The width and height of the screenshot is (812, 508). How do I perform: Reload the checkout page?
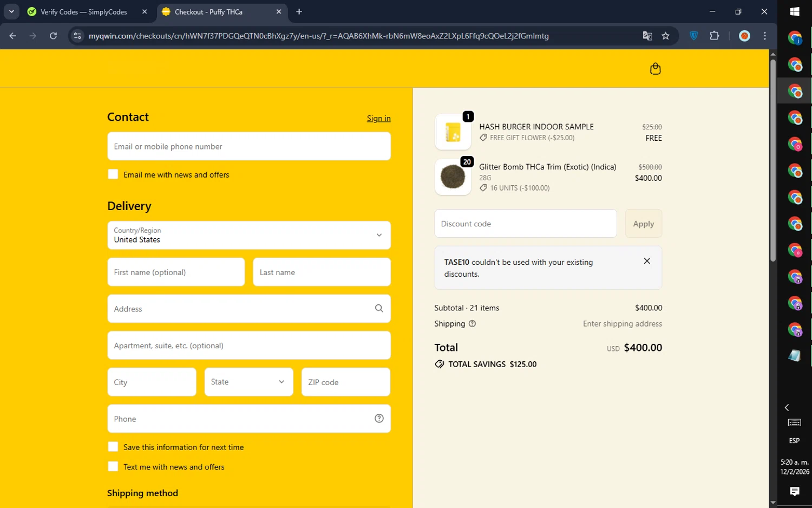tap(53, 36)
